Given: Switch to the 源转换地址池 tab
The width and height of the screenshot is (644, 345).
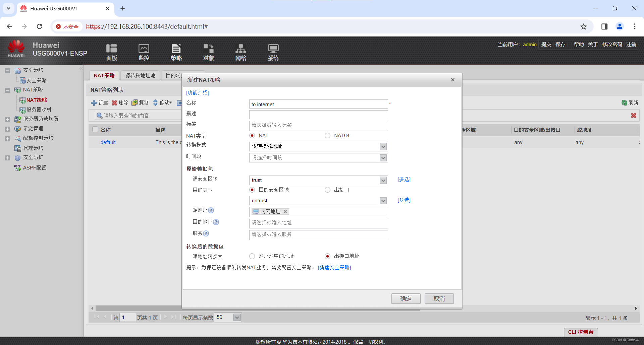Looking at the screenshot, I should click(x=140, y=76).
